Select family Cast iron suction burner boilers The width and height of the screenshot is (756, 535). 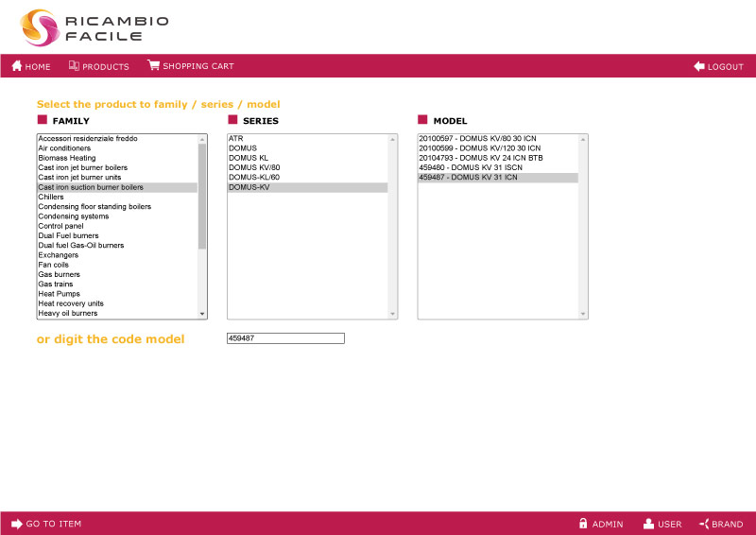point(117,187)
